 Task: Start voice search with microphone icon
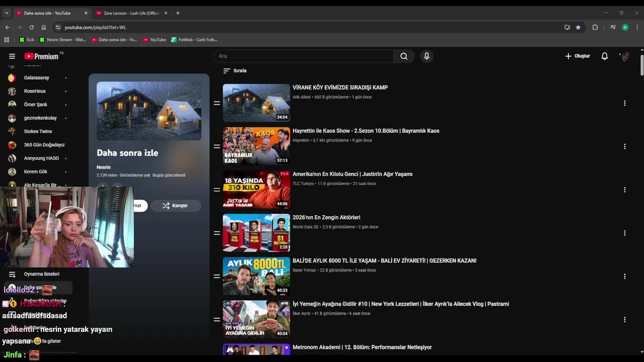tap(427, 56)
